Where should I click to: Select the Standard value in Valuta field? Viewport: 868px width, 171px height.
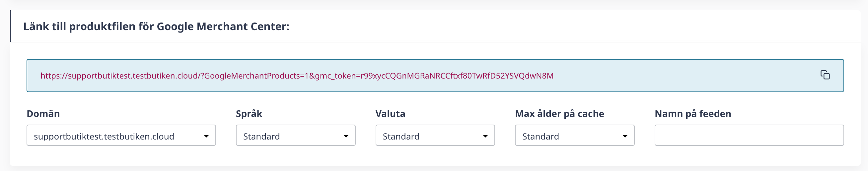[401, 136]
